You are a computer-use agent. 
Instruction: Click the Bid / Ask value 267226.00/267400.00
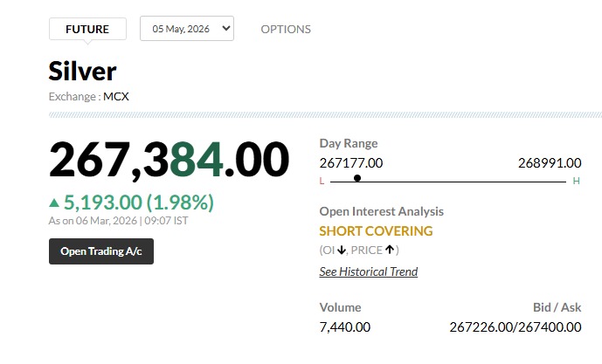(515, 326)
